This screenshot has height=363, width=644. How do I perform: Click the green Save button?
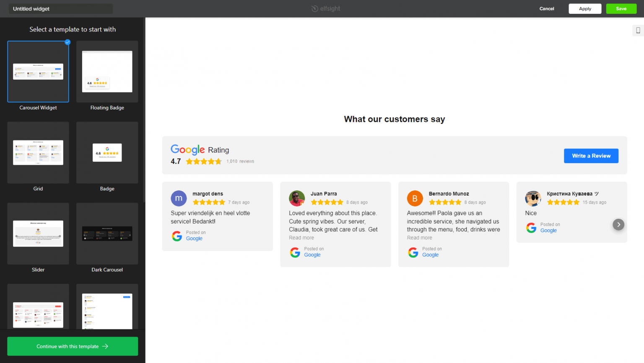tap(621, 8)
